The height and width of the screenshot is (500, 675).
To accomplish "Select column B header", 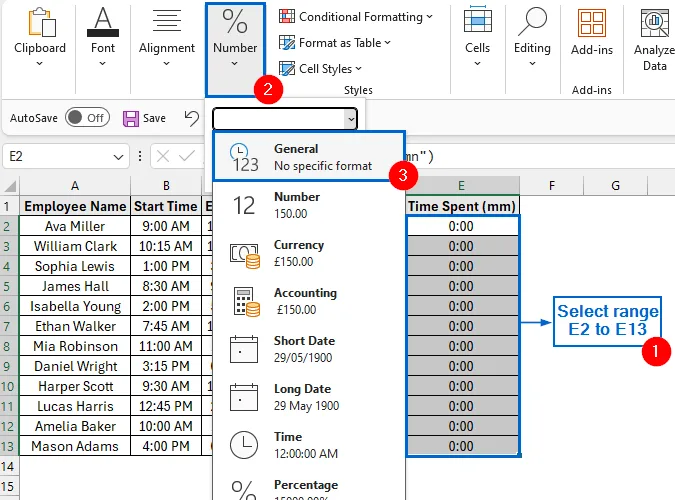I will click(166, 186).
